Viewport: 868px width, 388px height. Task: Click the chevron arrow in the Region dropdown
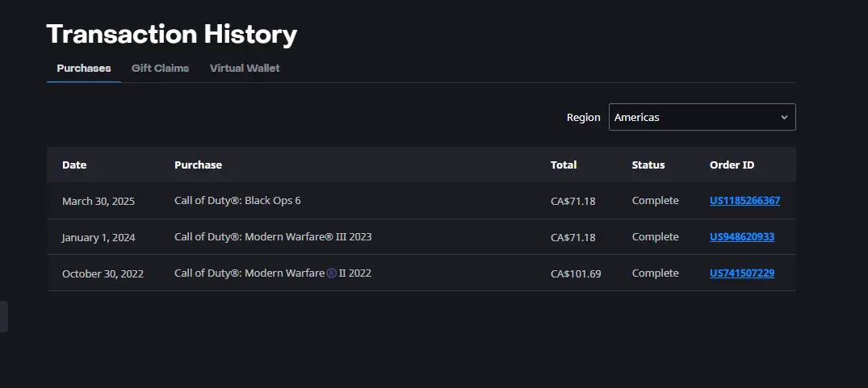pos(784,117)
